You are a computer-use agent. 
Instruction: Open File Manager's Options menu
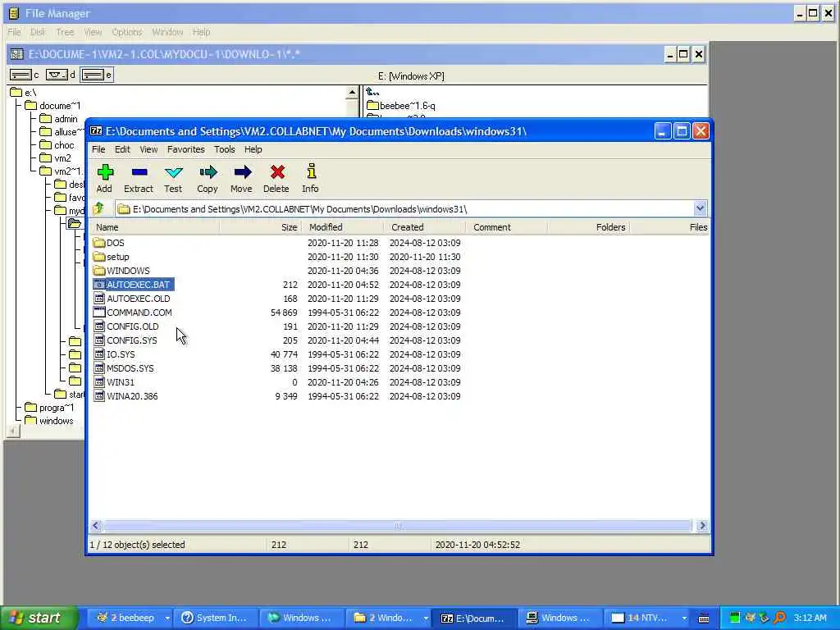point(127,32)
